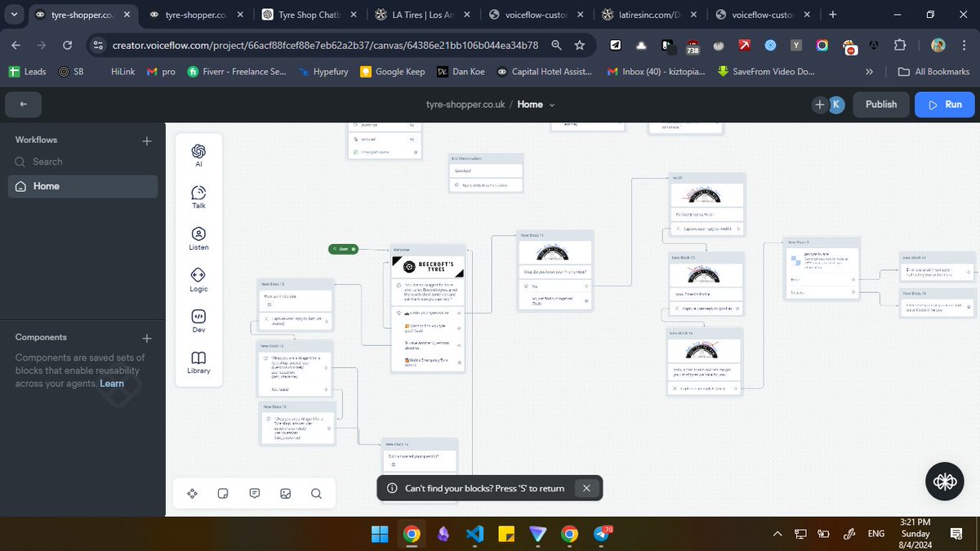Screen dimensions: 980x551
Task: Invite collaborator with the plus circle icon
Action: pos(820,104)
